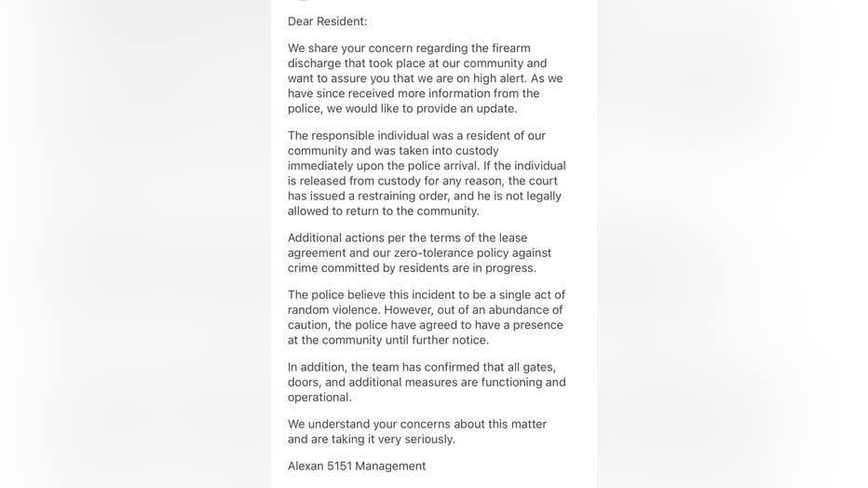Click the paragraph starting "In addition, the team"
This screenshot has width=868, height=488.
[426, 382]
